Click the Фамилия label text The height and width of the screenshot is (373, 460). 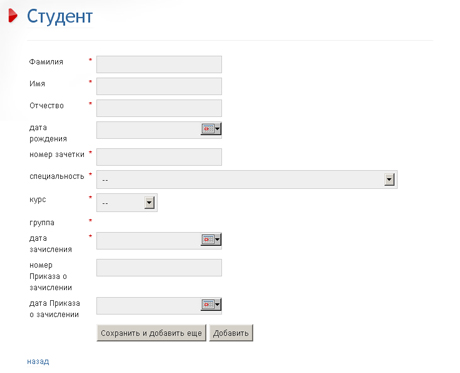[x=46, y=62]
